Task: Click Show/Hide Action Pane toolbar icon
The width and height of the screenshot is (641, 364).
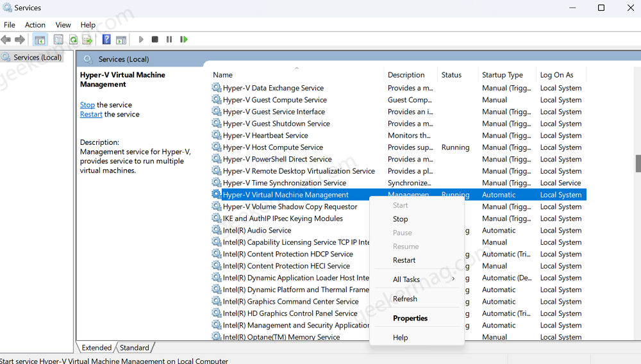Action: 121,40
